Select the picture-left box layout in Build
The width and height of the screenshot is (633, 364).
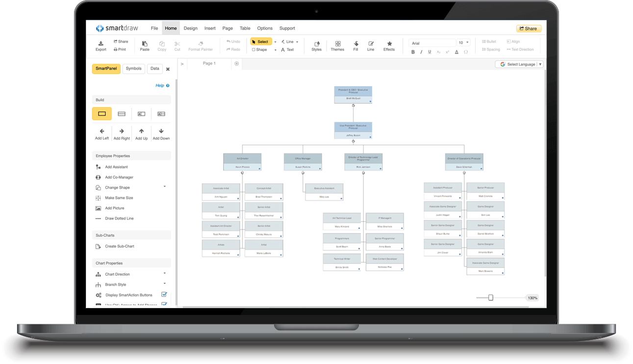tap(141, 114)
